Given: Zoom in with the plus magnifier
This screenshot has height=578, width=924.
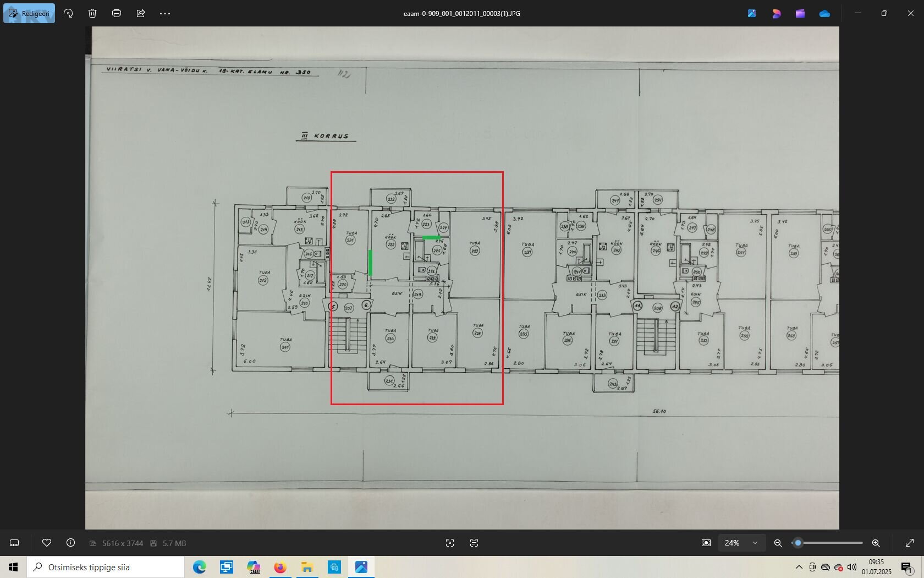Looking at the screenshot, I should click(876, 543).
